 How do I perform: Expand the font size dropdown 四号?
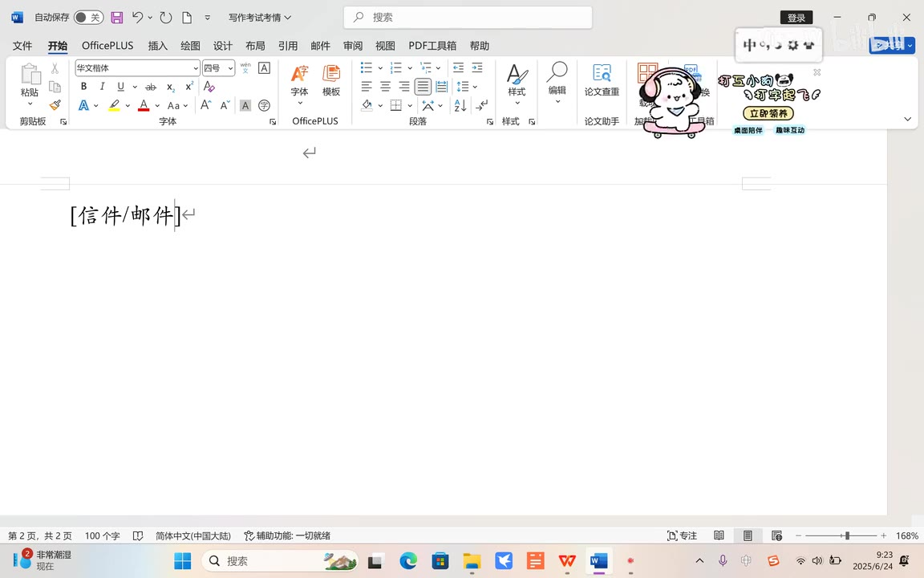tap(230, 68)
